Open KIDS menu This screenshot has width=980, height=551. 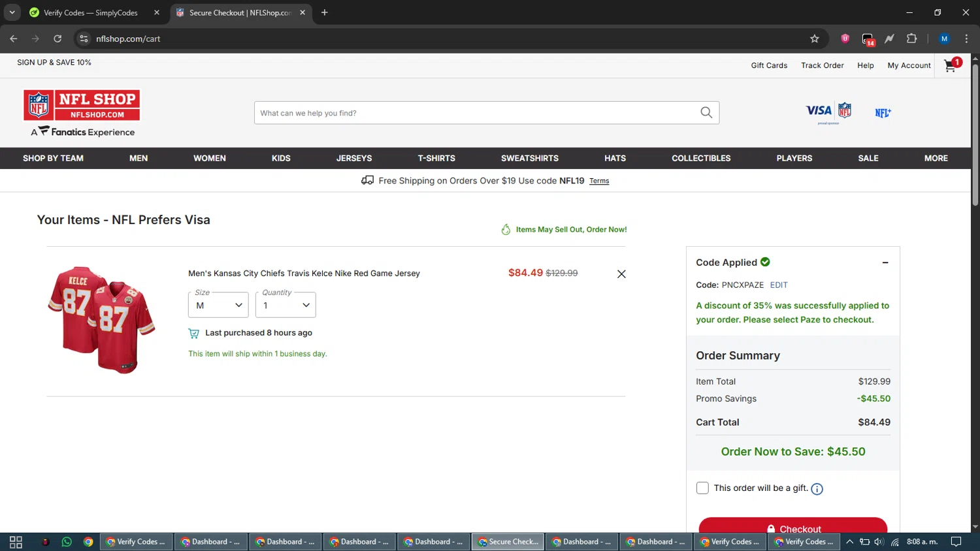click(x=281, y=158)
